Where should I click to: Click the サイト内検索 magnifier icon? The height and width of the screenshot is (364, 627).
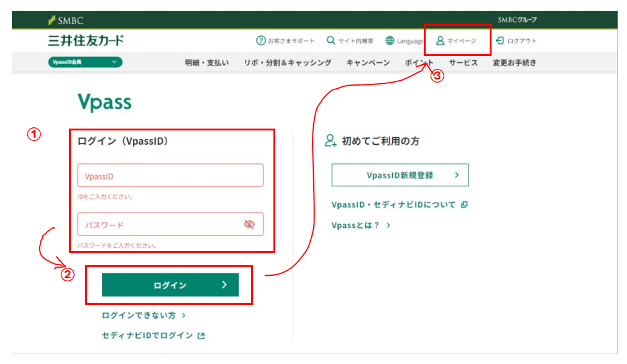coord(331,41)
